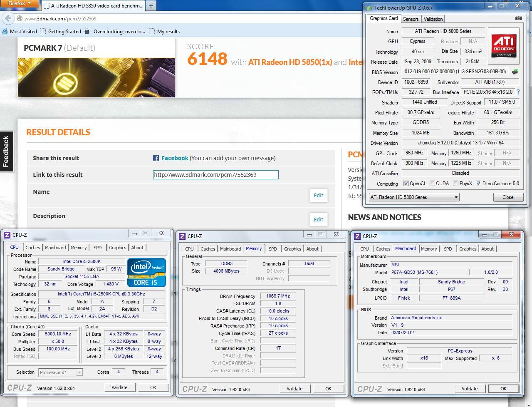This screenshot has height=407, width=532.
Task: Click the 6148 PCMark score
Action: pos(207,59)
